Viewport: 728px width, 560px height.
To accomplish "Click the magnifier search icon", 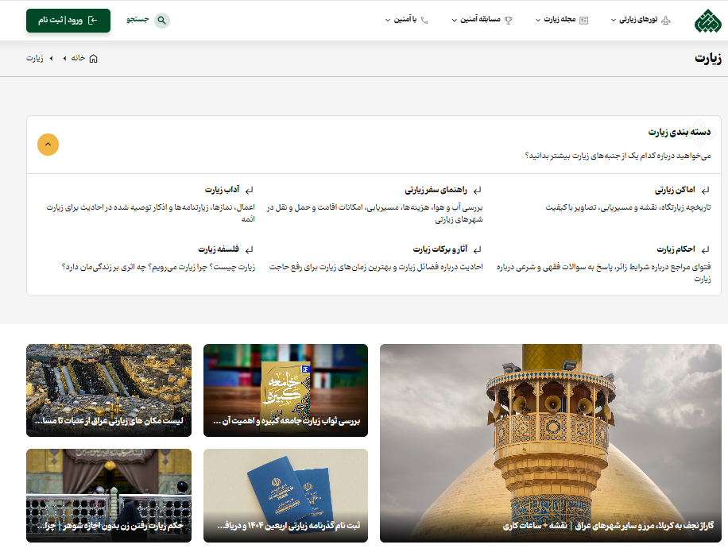I will (x=162, y=21).
